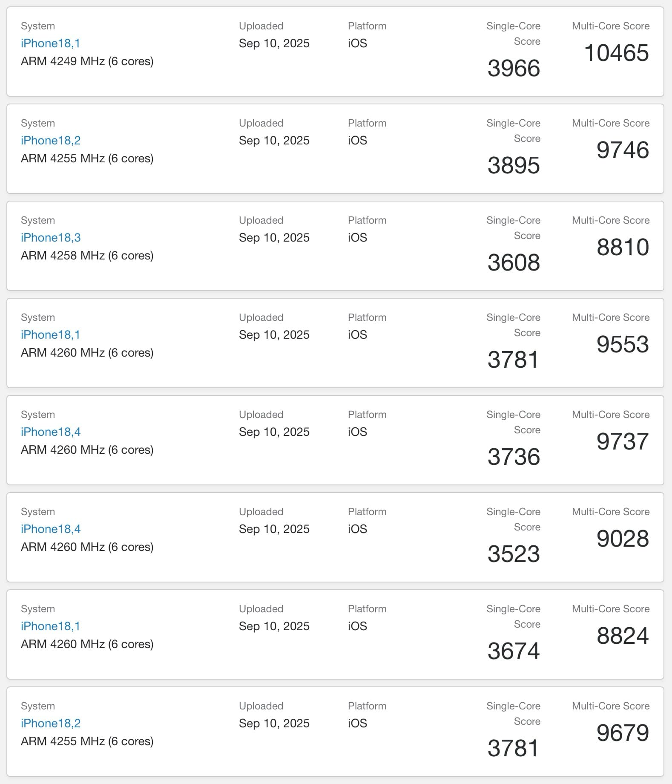
Task: Open iPhone18,4 result scoring 9028 multi-core
Action: click(x=51, y=529)
